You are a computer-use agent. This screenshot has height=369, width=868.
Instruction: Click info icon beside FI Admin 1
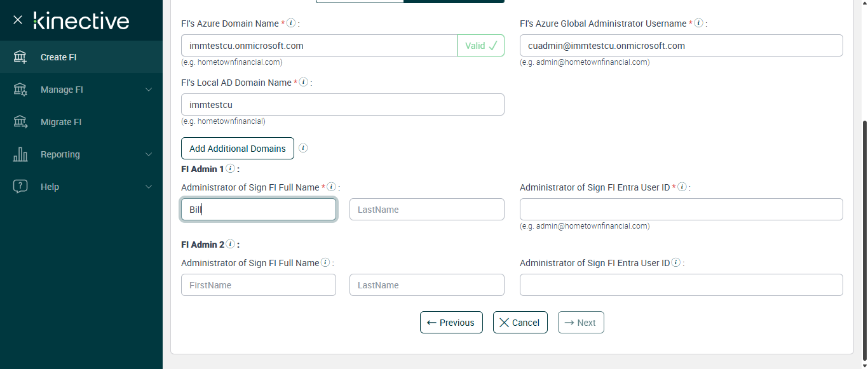point(230,169)
